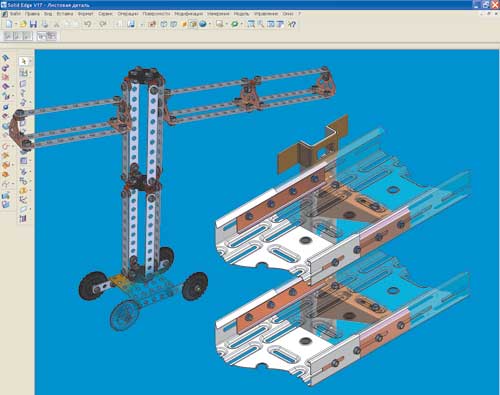This screenshot has height=395, width=500.
Task: Click the red circular arrow icon on the far left
Action: point(6,146)
